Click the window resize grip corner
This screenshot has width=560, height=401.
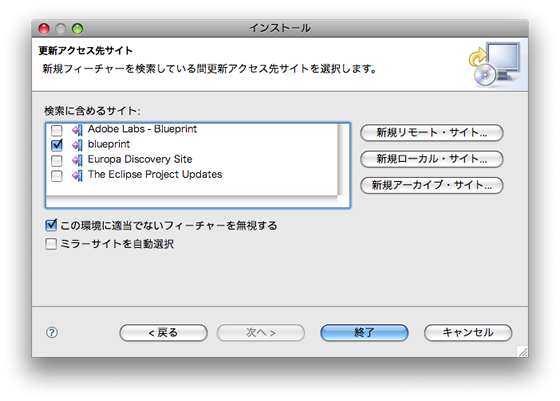tap(522, 351)
